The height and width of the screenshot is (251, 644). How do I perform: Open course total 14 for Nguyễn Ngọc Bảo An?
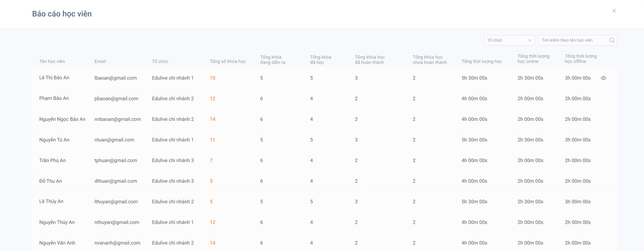click(212, 119)
